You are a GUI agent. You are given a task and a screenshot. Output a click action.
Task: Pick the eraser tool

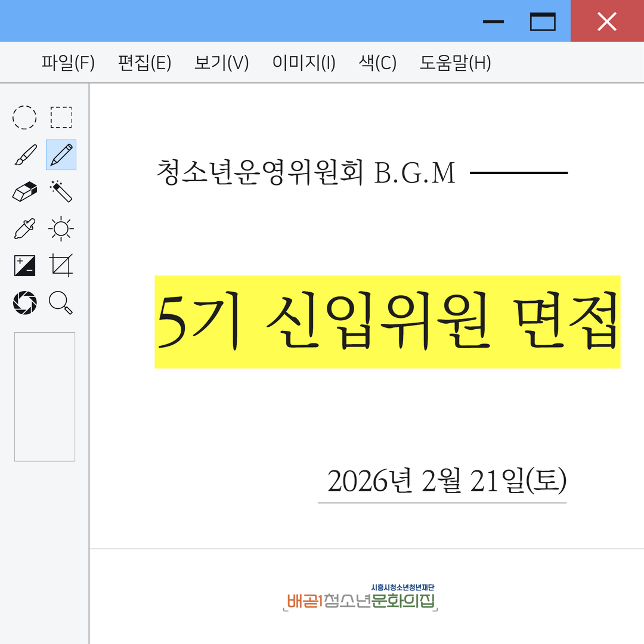(x=25, y=192)
